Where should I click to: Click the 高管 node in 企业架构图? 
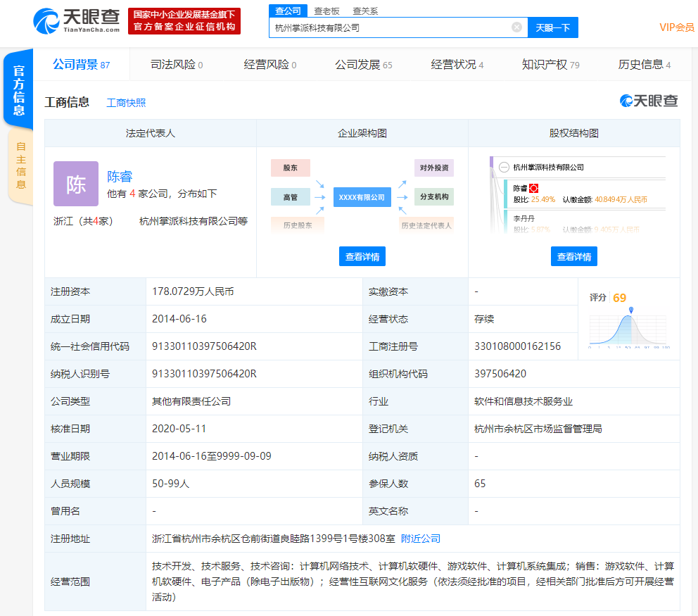tap(291, 197)
